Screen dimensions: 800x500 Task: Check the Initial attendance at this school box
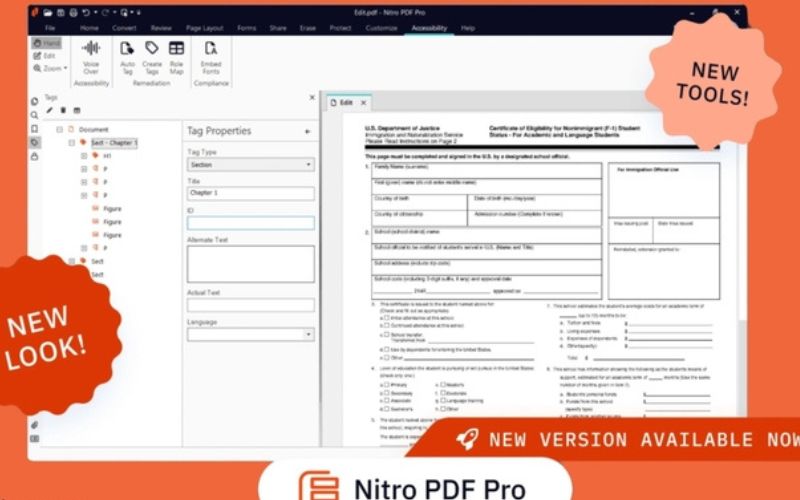tap(387, 317)
